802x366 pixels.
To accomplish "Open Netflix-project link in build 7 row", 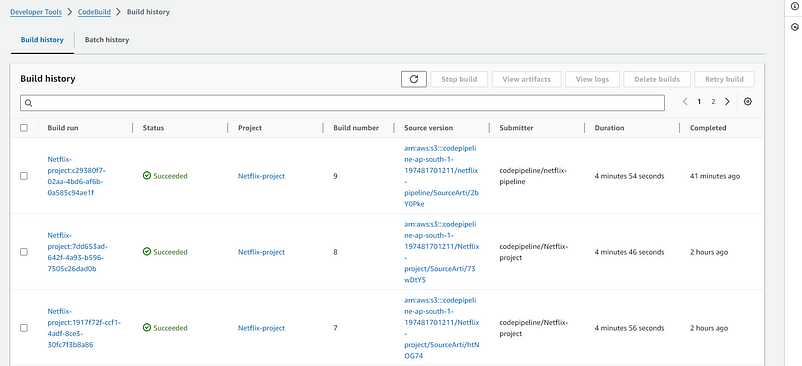I will coord(261,328).
